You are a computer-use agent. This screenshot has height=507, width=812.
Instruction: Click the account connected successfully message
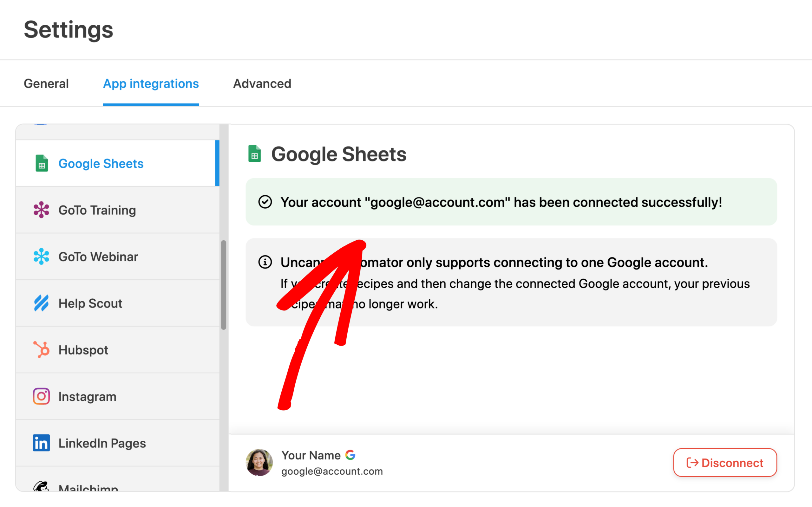[x=501, y=202]
